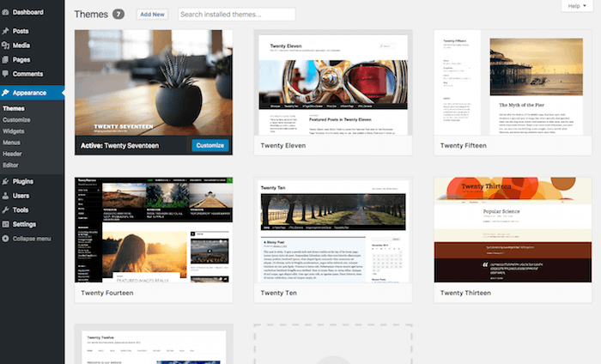
Task: Open the Plugins menu label
Action: (23, 181)
